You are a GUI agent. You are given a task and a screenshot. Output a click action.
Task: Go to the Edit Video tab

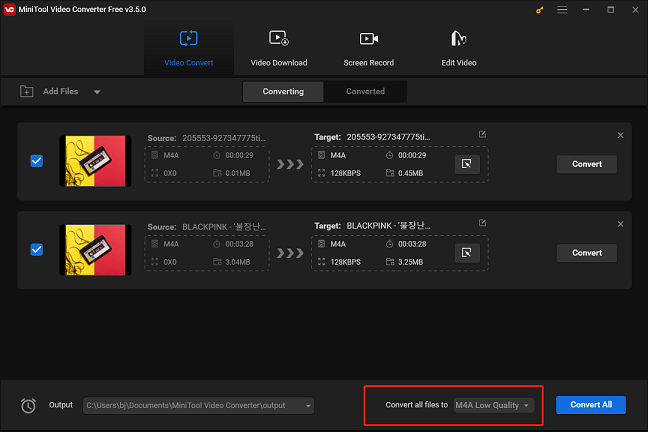(459, 48)
